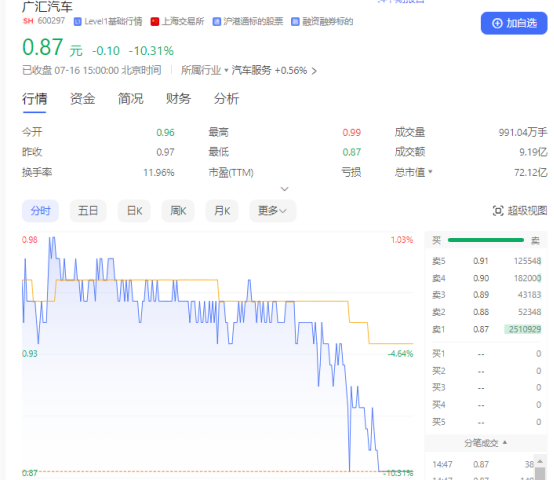
Task: Click the 卖5 row price 0.91
Action: coord(481,261)
